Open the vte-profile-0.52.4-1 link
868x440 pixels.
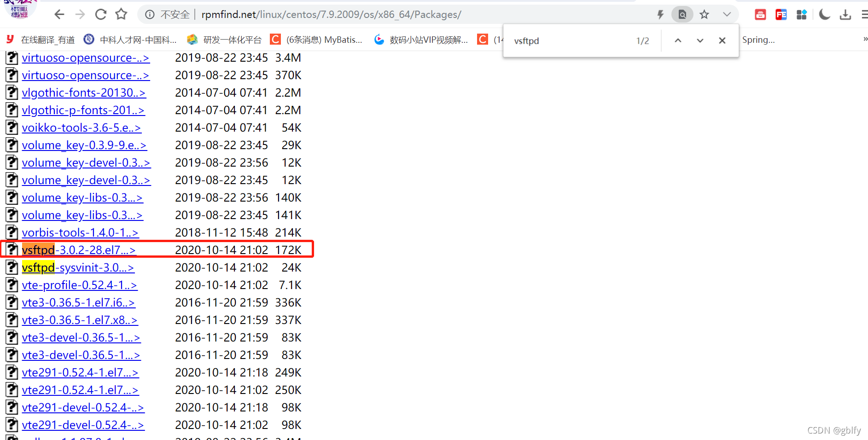click(x=79, y=285)
